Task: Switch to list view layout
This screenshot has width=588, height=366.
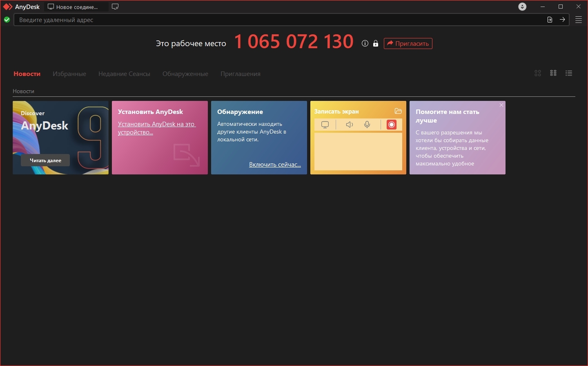Action: [x=569, y=73]
